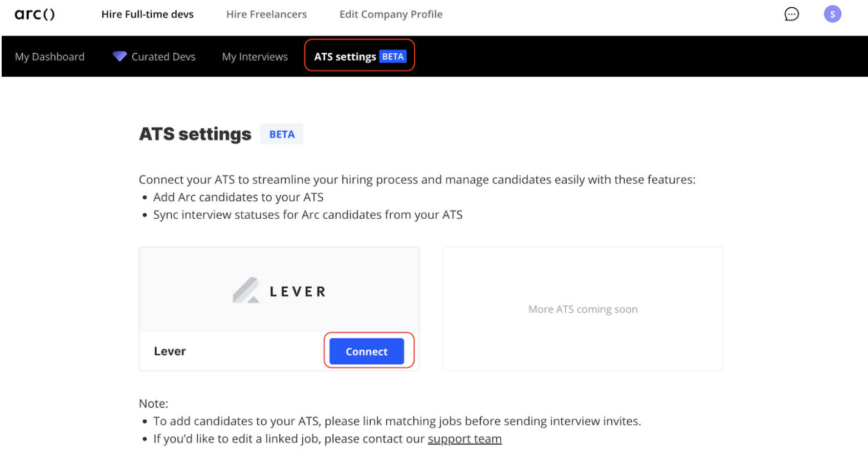Open the support team link
This screenshot has height=462, width=868.
pyautogui.click(x=465, y=438)
